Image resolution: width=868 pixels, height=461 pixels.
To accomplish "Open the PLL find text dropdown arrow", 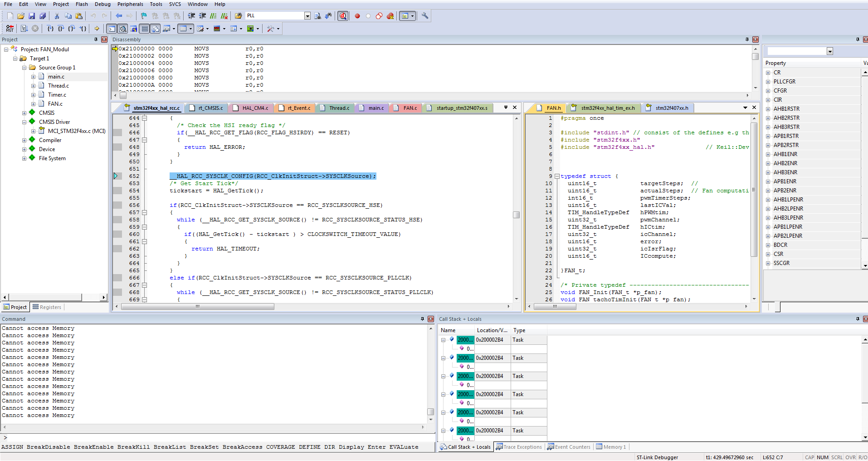I will (x=307, y=16).
